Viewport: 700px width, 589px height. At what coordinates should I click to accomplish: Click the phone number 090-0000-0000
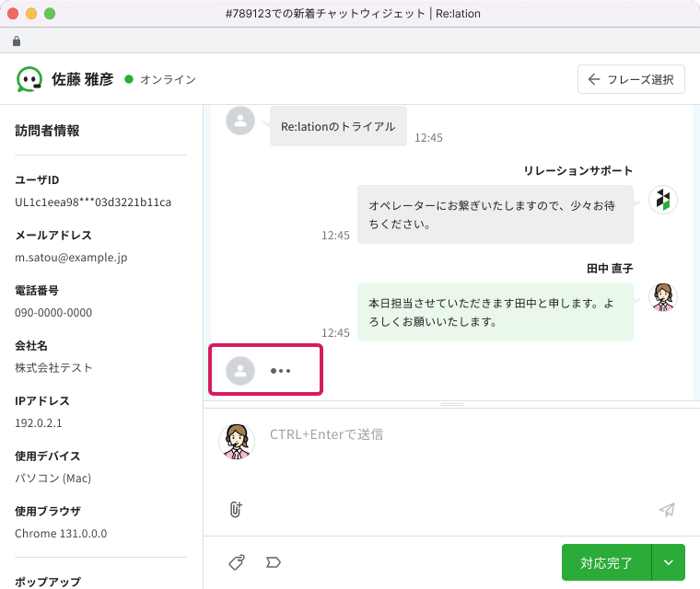coord(53,312)
